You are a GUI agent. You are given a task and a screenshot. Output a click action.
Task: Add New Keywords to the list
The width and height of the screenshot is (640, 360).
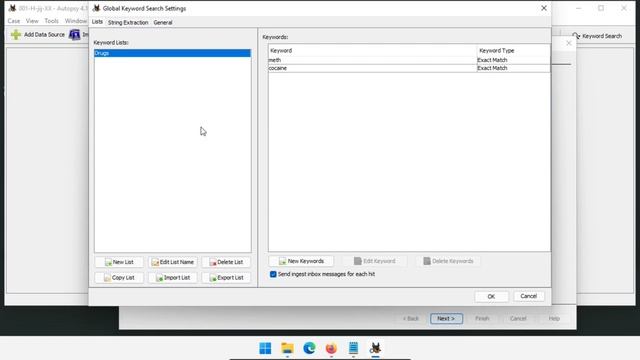[x=301, y=261]
